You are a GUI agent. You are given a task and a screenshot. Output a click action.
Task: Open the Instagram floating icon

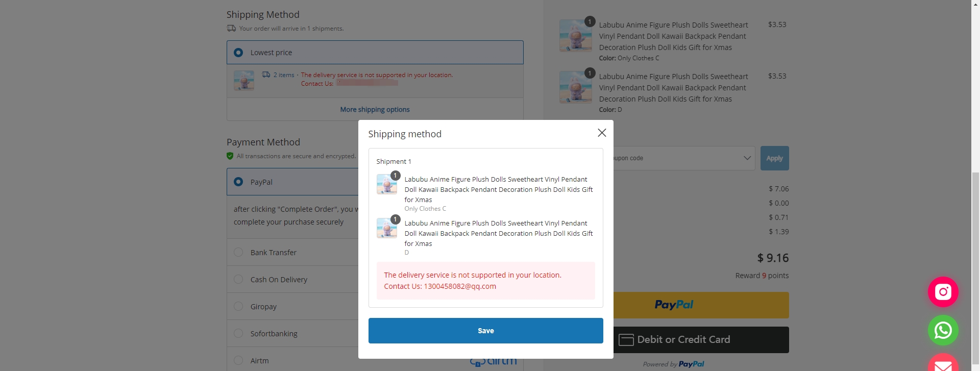click(943, 292)
